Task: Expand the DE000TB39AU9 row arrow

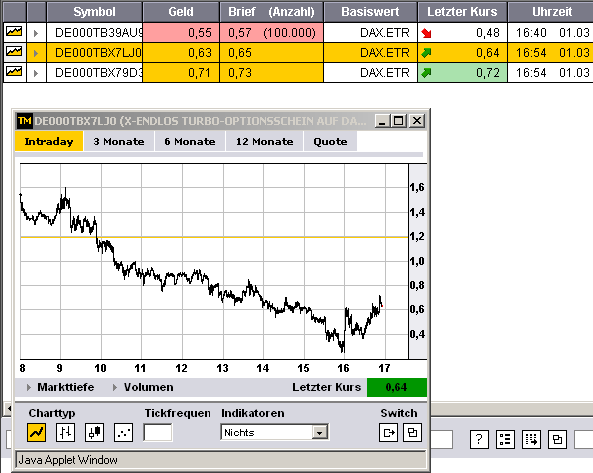Action: [x=36, y=33]
